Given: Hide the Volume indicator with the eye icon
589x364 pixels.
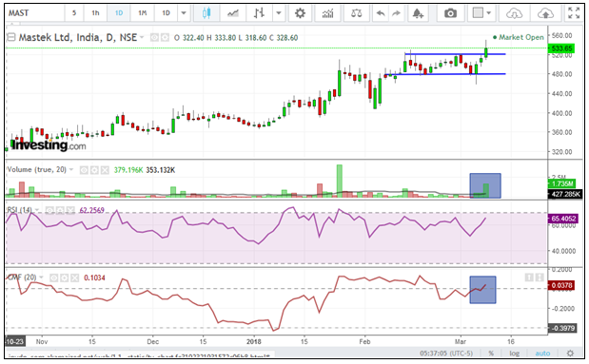Looking at the screenshot, I should 84,170.
